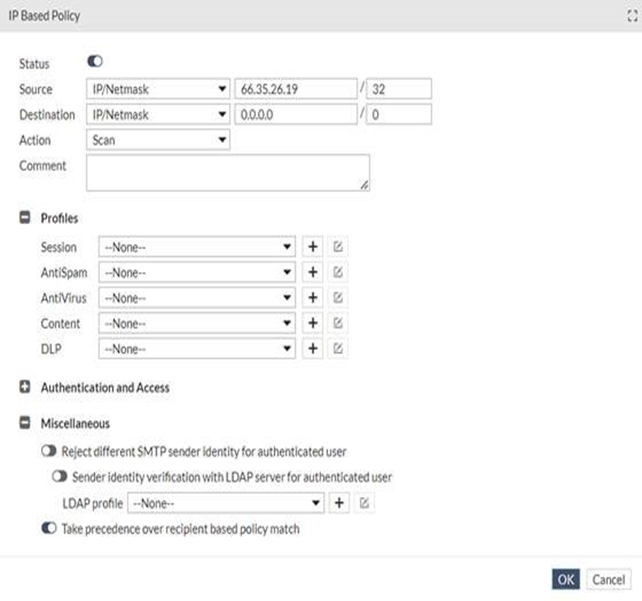This screenshot has height=601, width=642.
Task: Toggle Take precedence over recipient based policy
Action: click(50, 528)
